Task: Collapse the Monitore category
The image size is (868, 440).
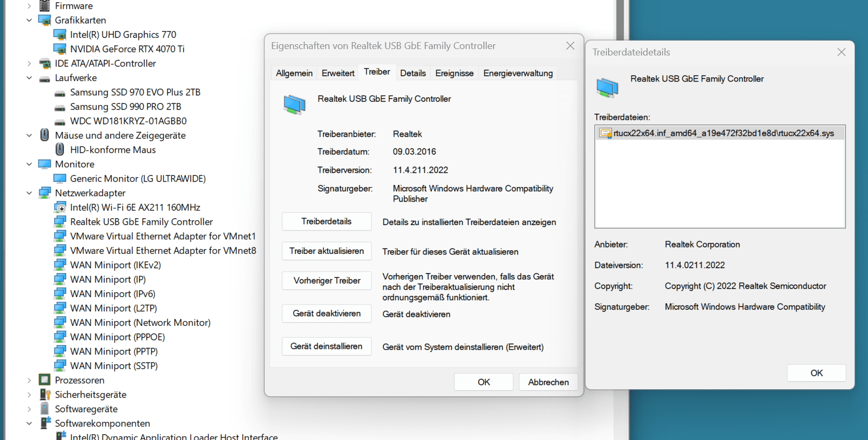Action: coord(29,164)
